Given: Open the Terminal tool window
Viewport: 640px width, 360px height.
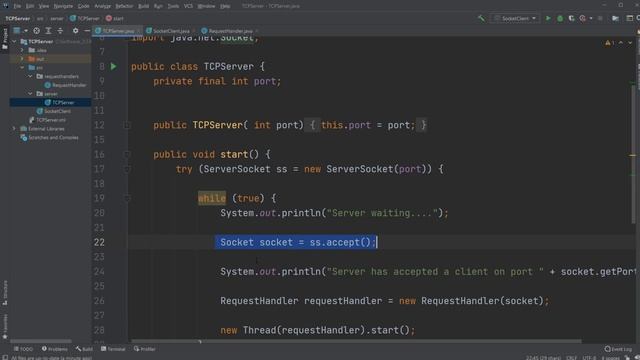Looking at the screenshot, I should pyautogui.click(x=113, y=349).
